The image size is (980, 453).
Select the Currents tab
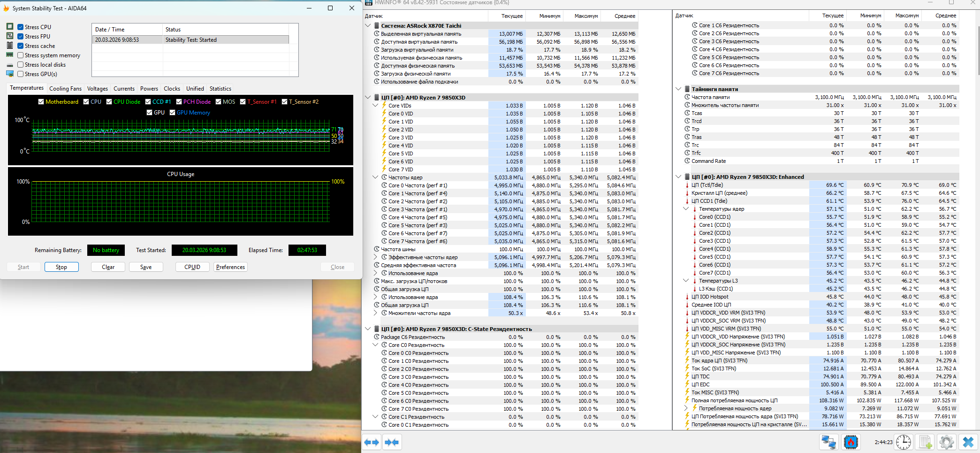(124, 88)
